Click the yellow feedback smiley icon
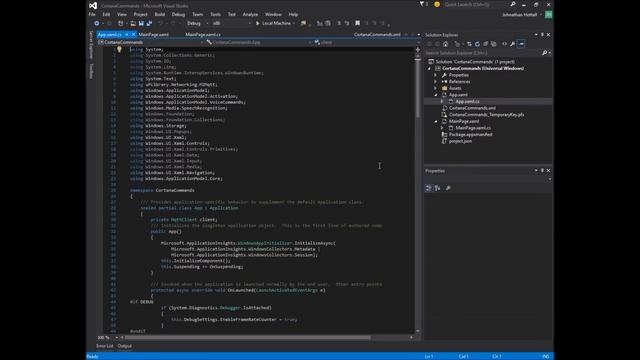 pos(437,4)
